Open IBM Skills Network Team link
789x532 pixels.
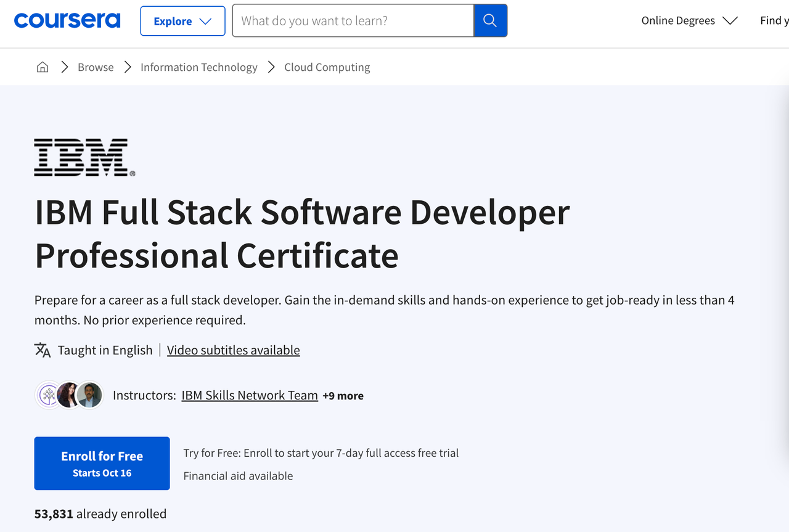point(250,395)
